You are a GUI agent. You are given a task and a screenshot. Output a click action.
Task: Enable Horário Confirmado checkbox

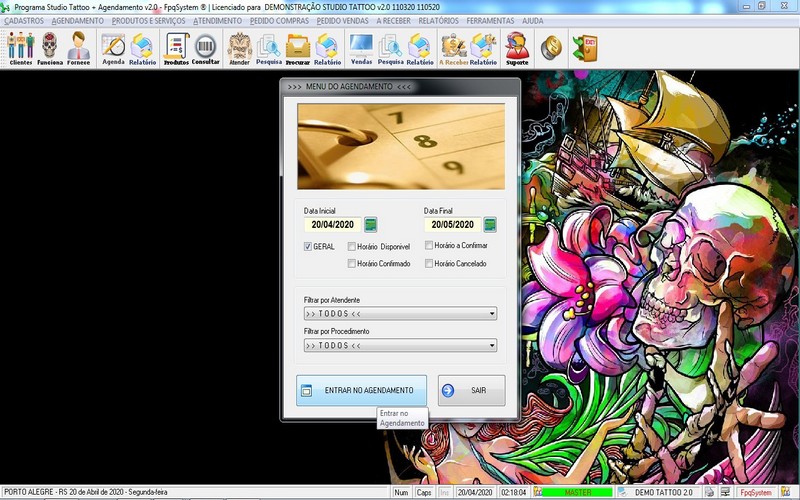[x=352, y=263]
